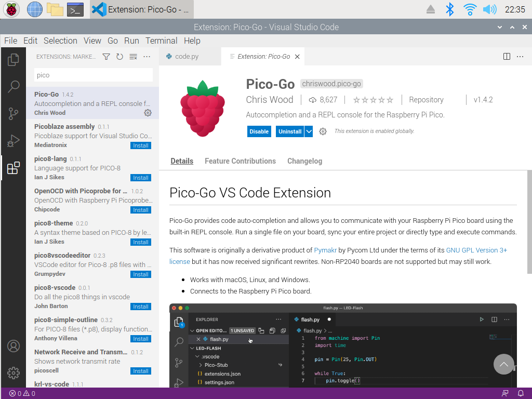532x399 pixels.
Task: Click the Pico-Go README screenshot image
Action: (343, 345)
